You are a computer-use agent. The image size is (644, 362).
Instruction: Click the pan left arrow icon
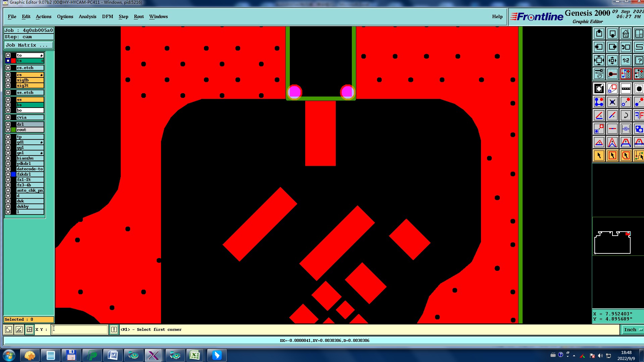(x=599, y=47)
